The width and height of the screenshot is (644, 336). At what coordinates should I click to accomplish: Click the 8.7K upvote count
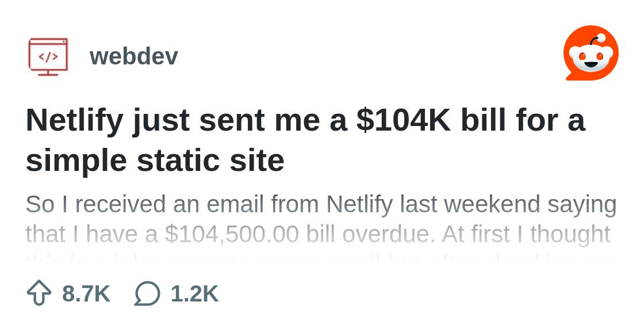(86, 293)
